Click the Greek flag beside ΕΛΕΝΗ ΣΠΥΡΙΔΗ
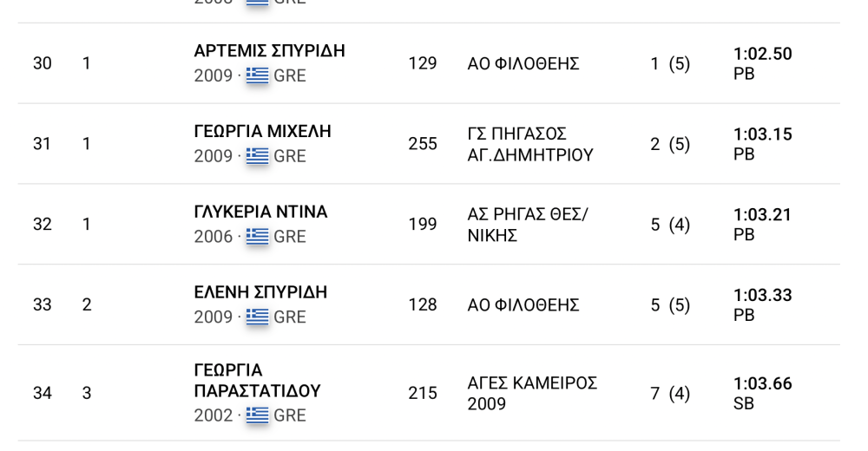 257,317
